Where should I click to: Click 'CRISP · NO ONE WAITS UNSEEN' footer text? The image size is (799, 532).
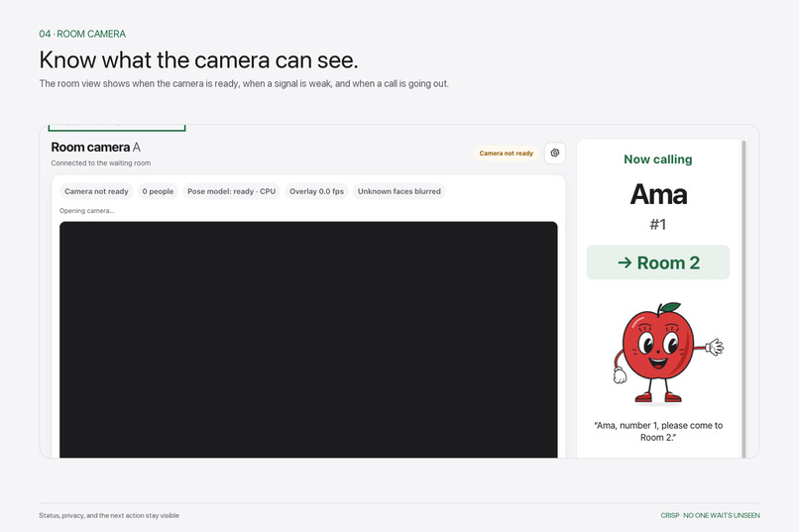click(x=710, y=515)
